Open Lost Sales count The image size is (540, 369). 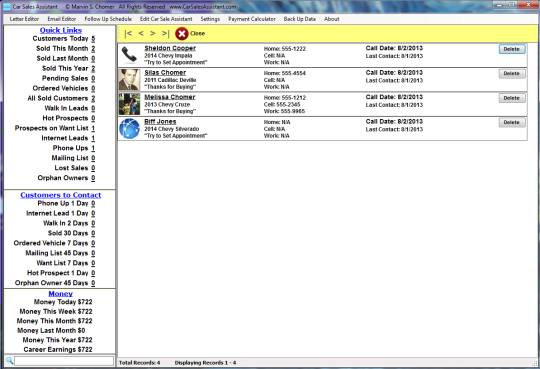coord(93,168)
